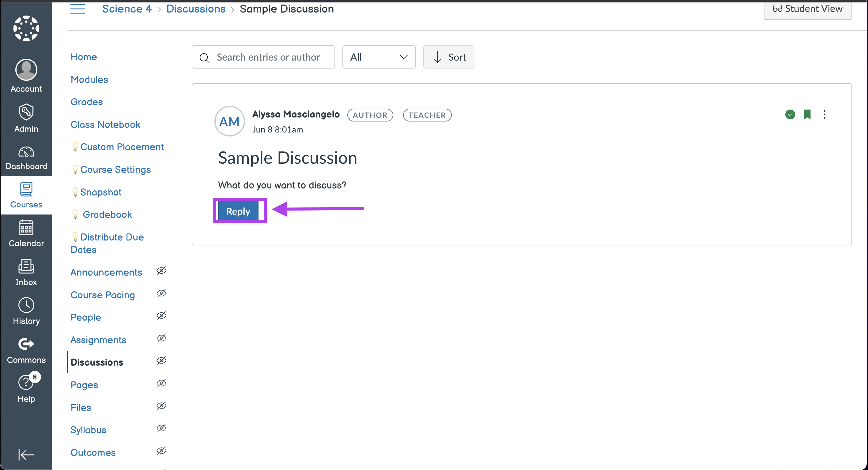Viewport: 868px width, 470px height.
Task: Sort the discussion entries
Action: 448,57
